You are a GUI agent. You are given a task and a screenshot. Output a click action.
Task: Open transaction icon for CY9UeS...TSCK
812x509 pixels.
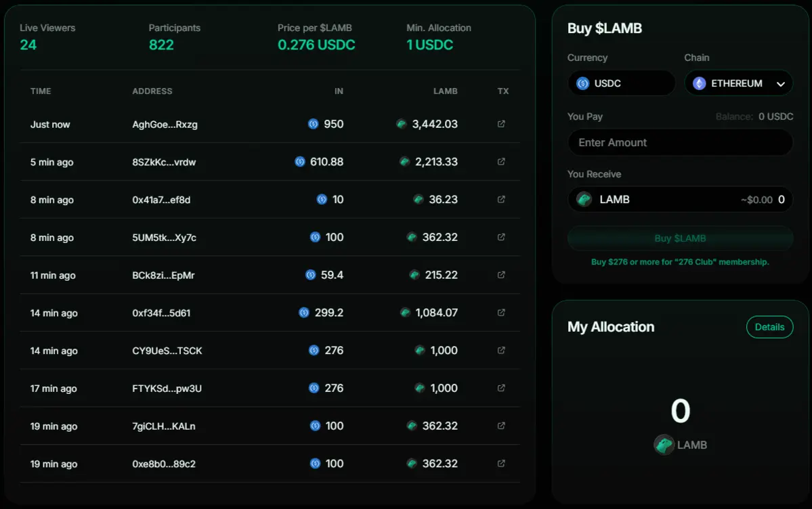pyautogui.click(x=501, y=351)
